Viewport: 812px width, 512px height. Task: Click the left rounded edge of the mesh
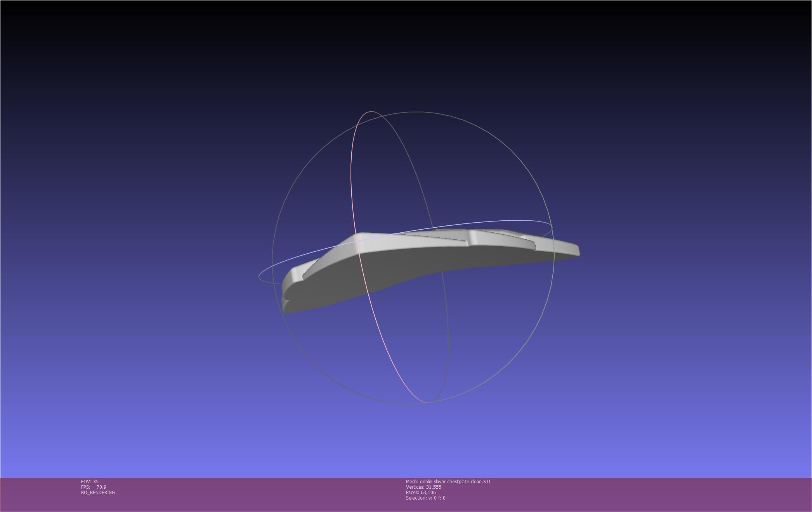[287, 279]
